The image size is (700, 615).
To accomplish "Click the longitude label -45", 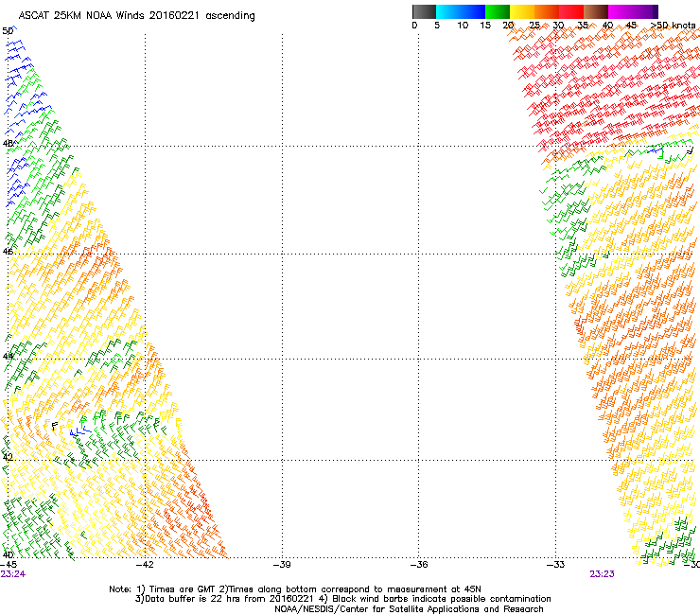I will (x=9, y=565).
